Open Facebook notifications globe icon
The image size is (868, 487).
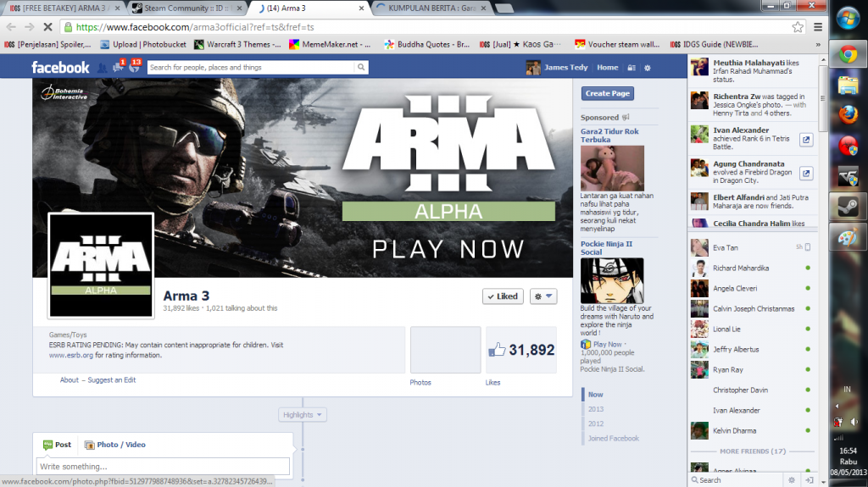point(134,68)
